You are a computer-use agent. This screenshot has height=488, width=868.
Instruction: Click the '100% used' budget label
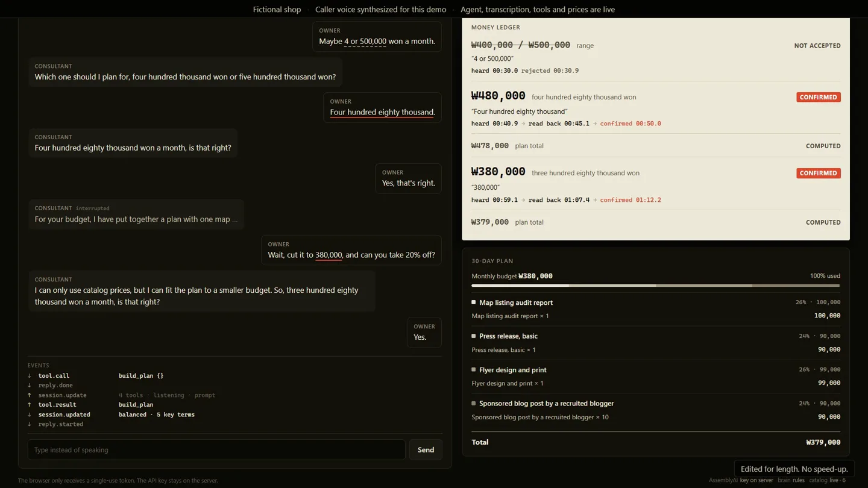[x=825, y=276]
